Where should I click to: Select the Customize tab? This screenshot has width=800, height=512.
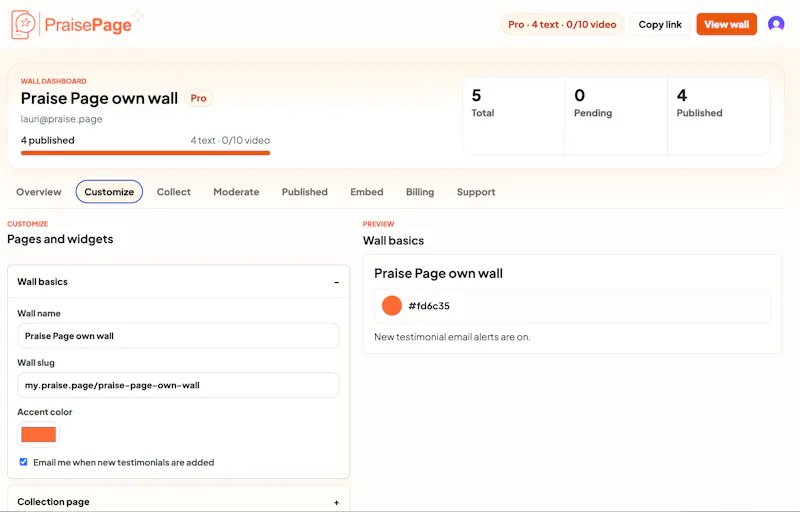(109, 192)
